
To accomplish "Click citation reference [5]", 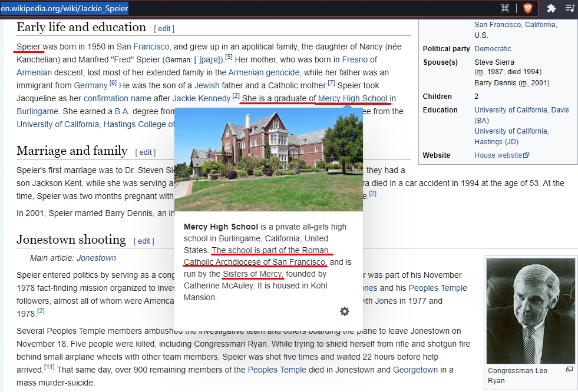I will pos(229,57).
